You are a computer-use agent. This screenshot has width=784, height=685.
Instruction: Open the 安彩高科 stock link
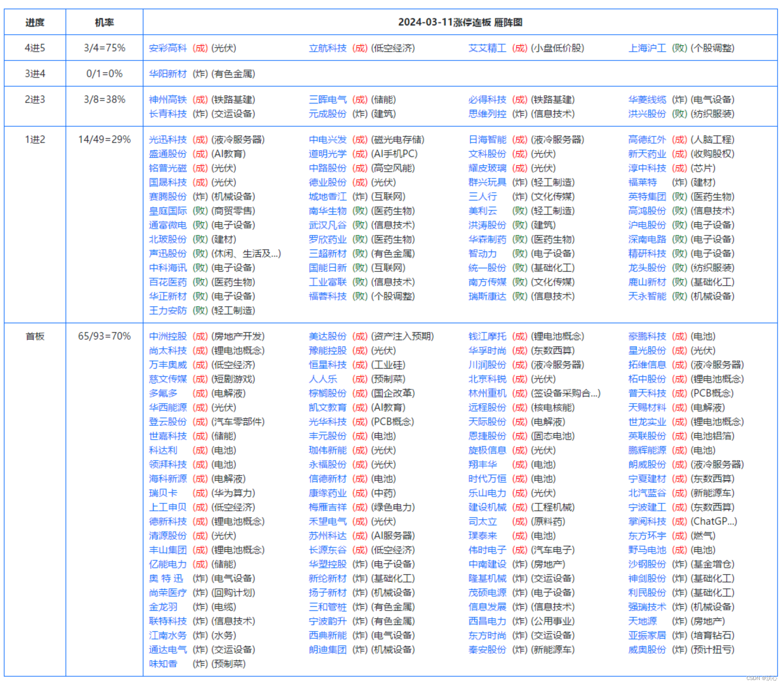tap(168, 48)
